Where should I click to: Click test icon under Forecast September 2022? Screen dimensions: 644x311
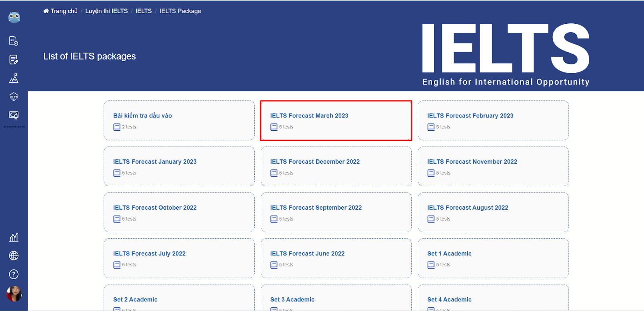click(274, 219)
